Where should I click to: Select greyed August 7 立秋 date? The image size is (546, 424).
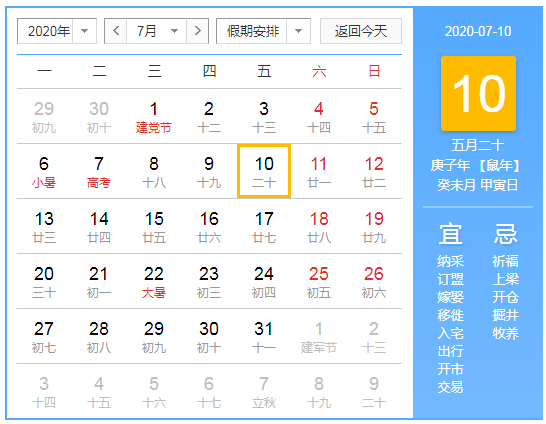[x=264, y=392]
